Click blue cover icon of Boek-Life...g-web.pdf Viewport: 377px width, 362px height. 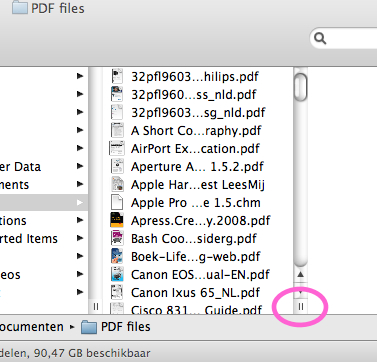[x=117, y=257]
